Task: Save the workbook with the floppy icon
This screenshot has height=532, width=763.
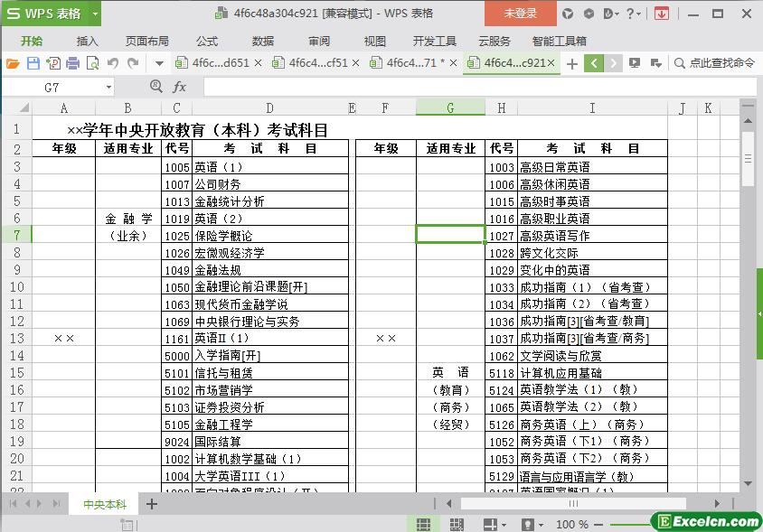Action: point(33,63)
